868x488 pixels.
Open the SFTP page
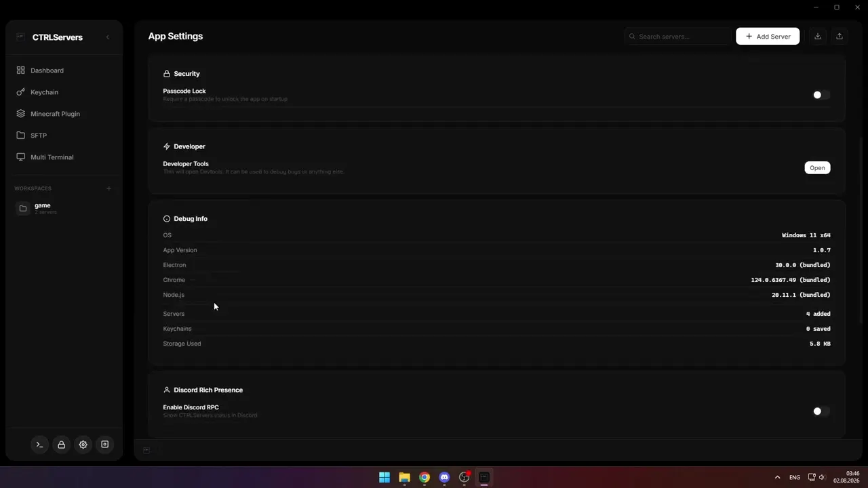64,136
